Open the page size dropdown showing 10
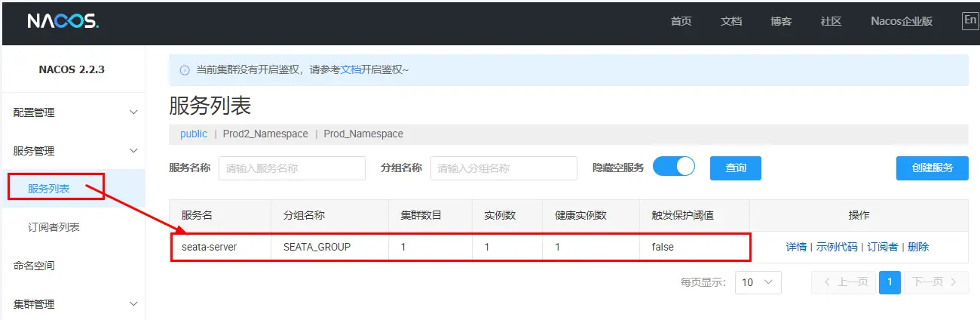The height and width of the screenshot is (320, 980). (x=758, y=282)
